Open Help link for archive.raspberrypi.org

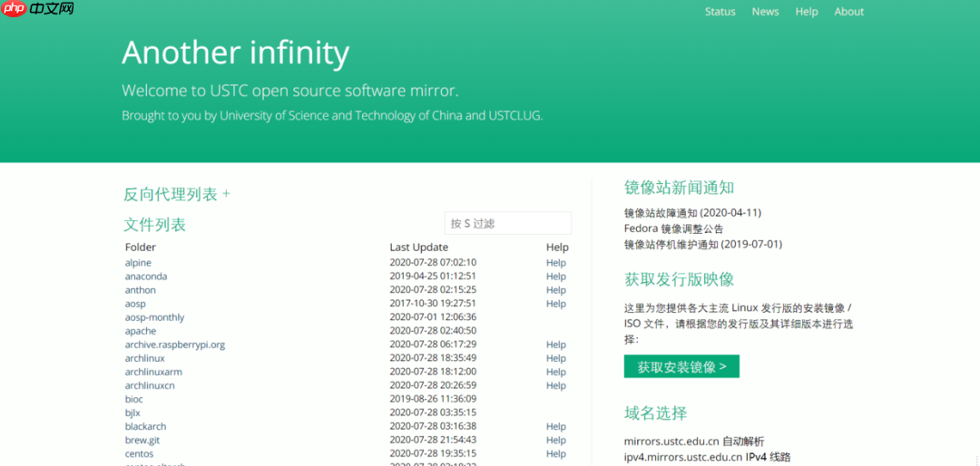tap(555, 345)
